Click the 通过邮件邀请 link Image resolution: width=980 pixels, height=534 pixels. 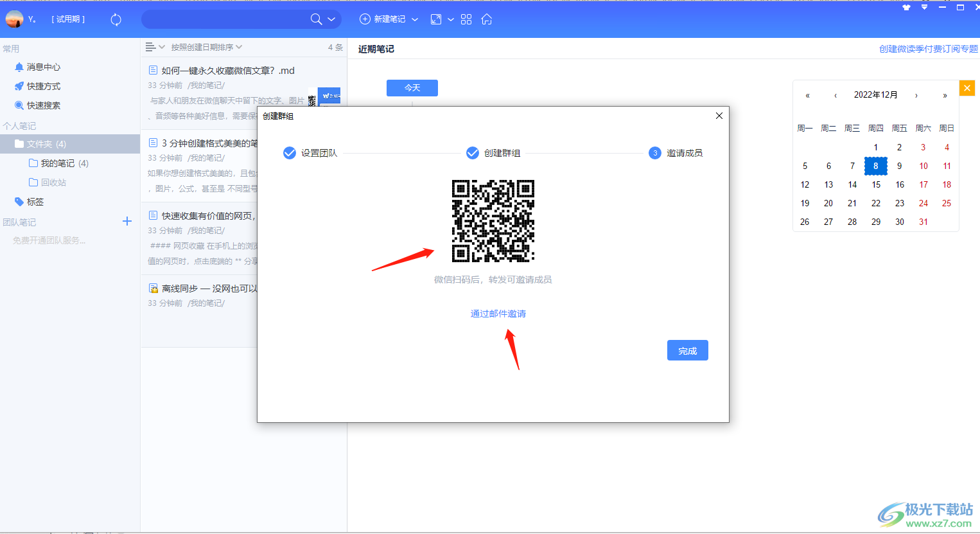[498, 314]
